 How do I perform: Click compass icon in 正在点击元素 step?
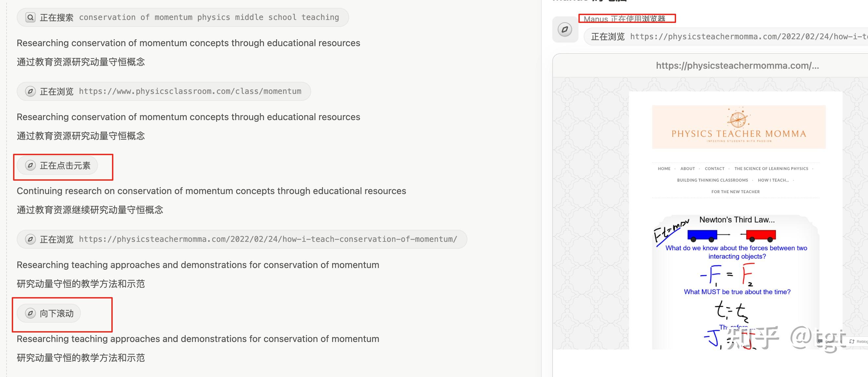point(30,165)
